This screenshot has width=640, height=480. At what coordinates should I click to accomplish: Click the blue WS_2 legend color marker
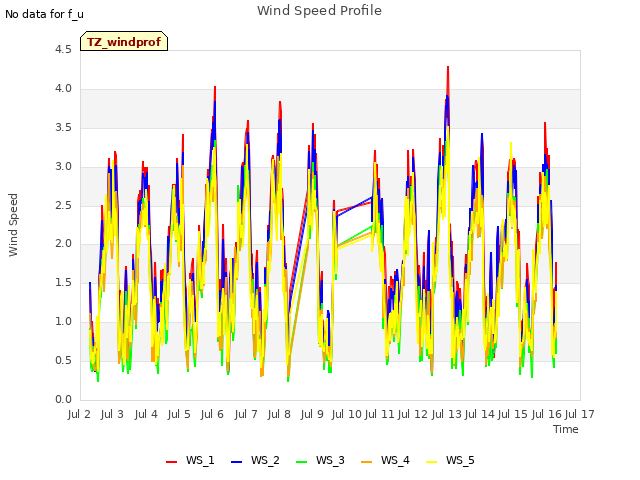tap(236, 462)
